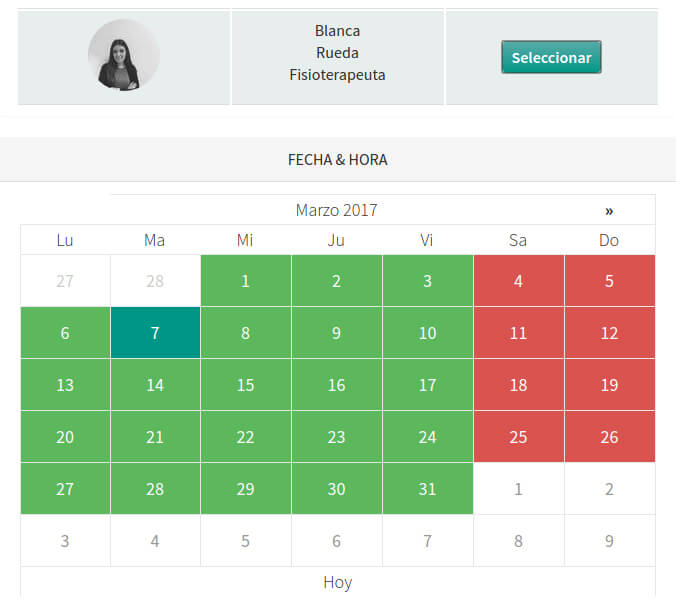The width and height of the screenshot is (676, 601).
Task: Click greyed-out April 9 cell
Action: tap(609, 541)
